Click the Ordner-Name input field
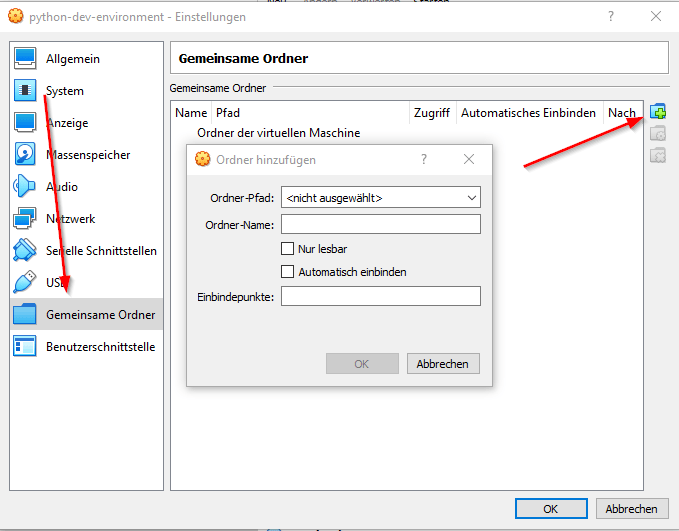This screenshot has height=531, width=679. pos(381,224)
